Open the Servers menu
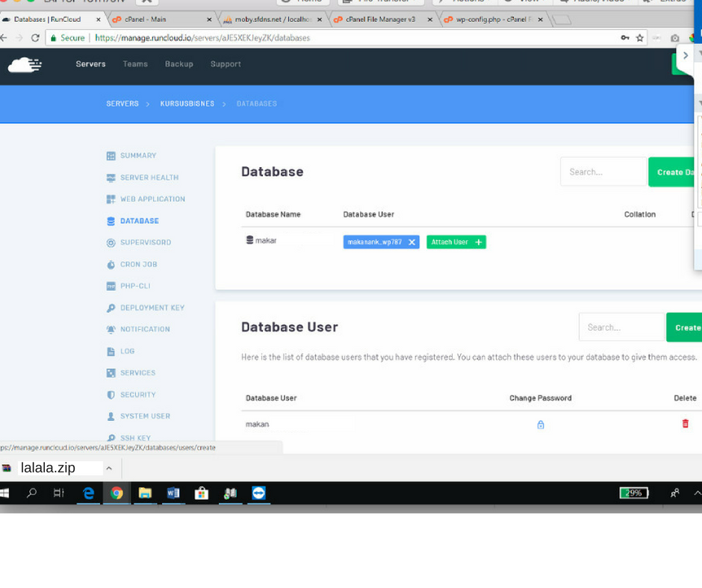Screen dimensions: 702x588 pyautogui.click(x=90, y=64)
